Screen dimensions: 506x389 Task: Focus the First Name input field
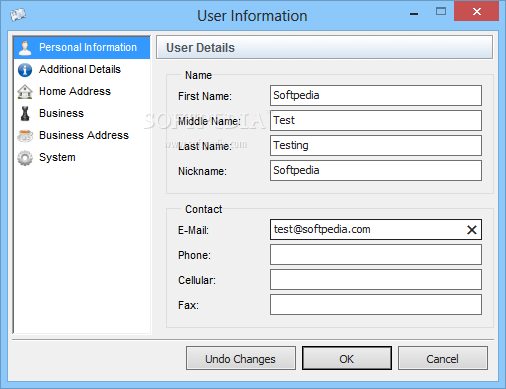coord(376,96)
